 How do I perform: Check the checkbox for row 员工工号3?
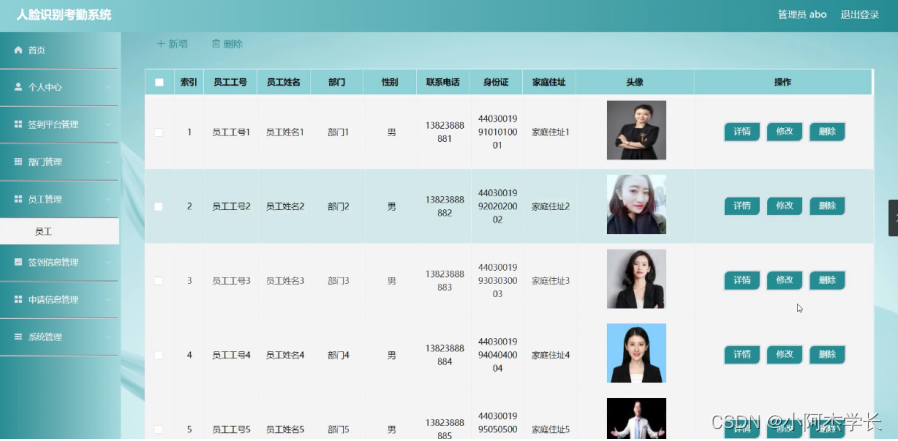[x=159, y=281]
